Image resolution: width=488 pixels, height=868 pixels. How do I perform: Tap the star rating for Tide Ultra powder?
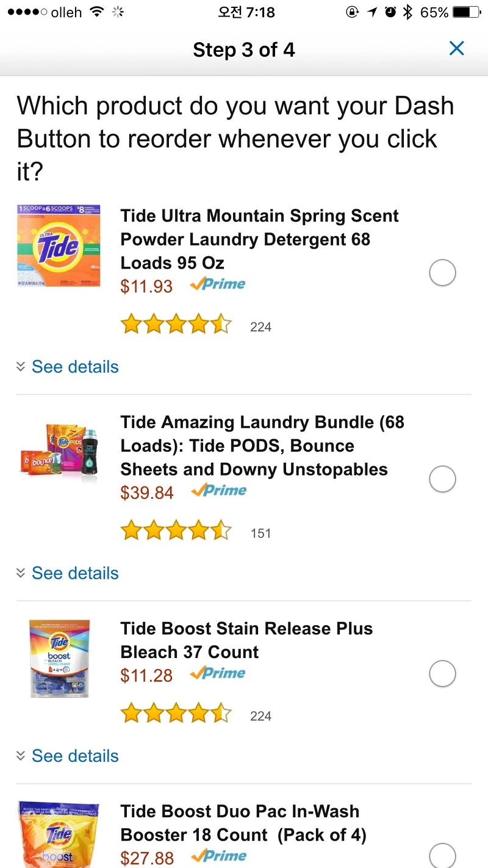[176, 325]
